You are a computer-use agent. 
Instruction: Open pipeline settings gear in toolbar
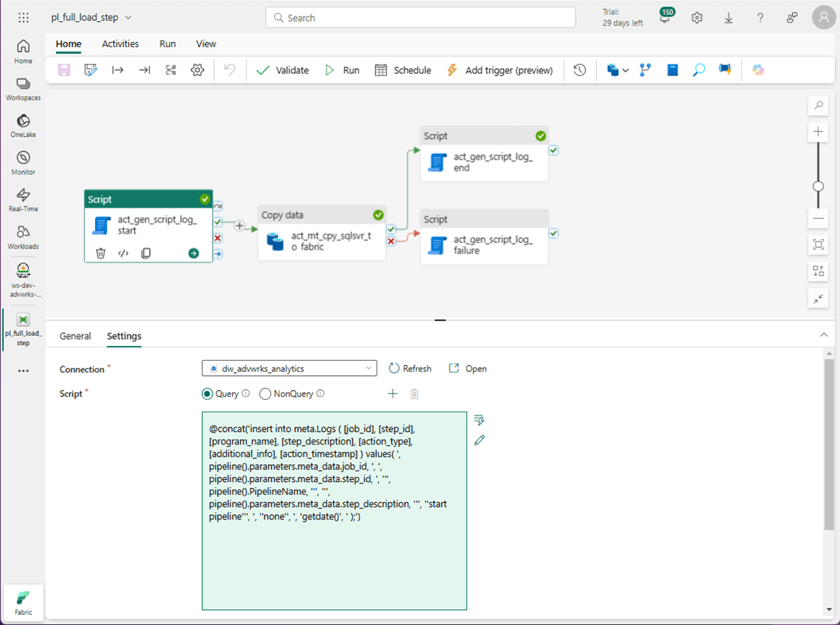198,70
